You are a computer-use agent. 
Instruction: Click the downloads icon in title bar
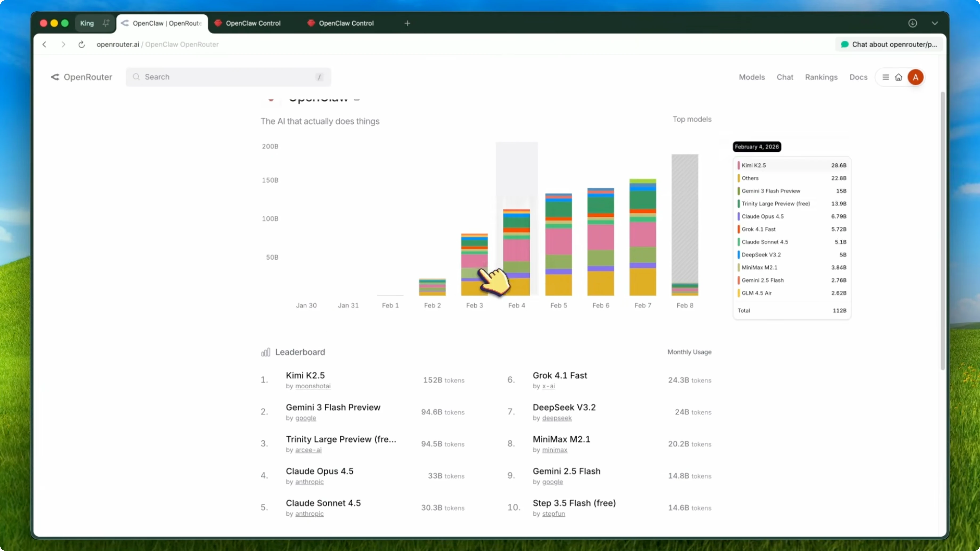click(912, 23)
